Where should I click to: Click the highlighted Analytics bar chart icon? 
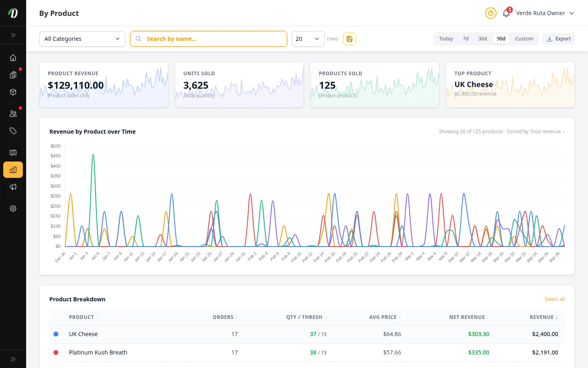tap(13, 170)
